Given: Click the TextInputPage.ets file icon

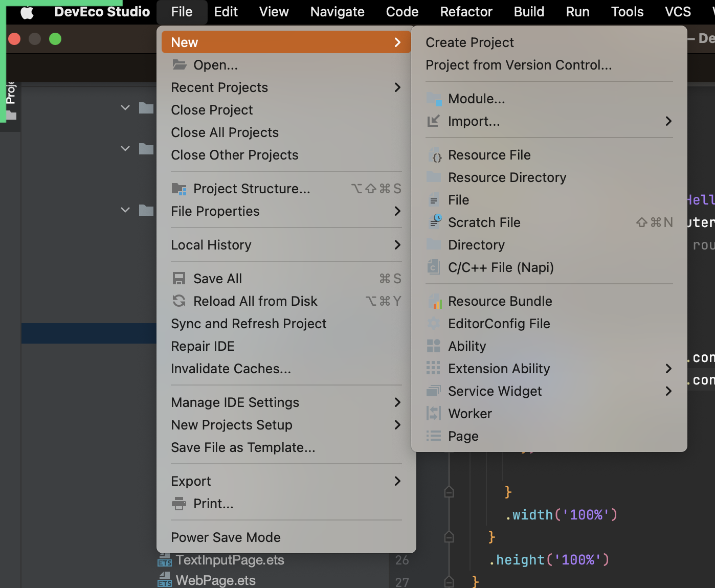Looking at the screenshot, I should pyautogui.click(x=165, y=560).
